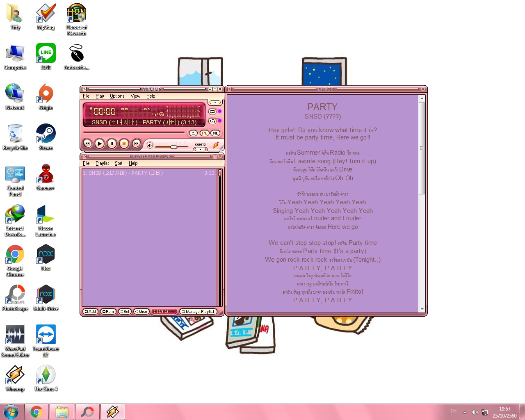
Task: Click Windows Start button
Action: [11, 412]
